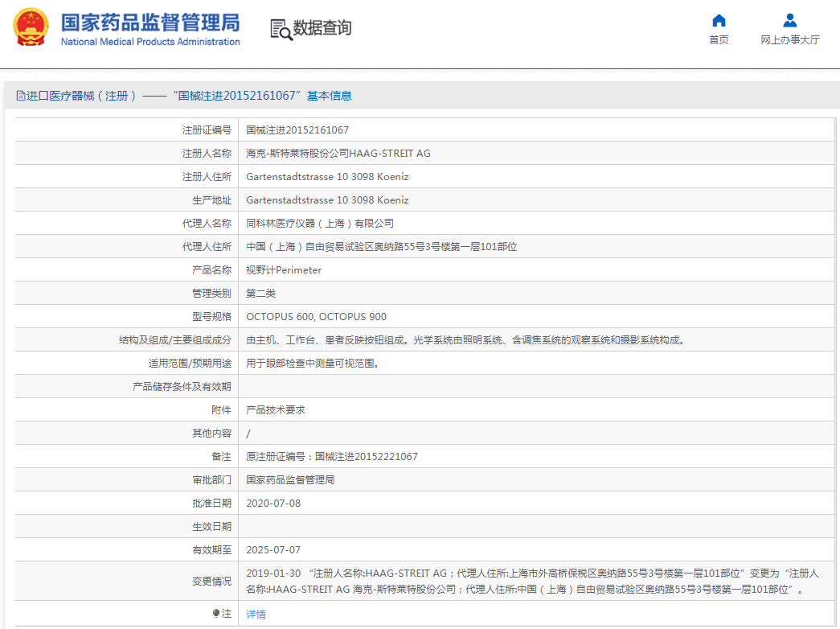Click the national emblem logo
The width and height of the screenshot is (840, 629).
(x=31, y=27)
